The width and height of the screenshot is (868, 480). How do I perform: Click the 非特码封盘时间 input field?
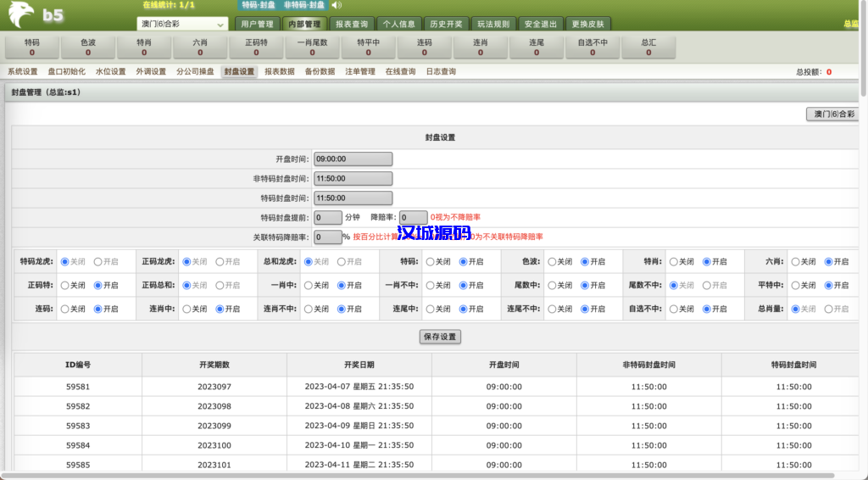353,178
